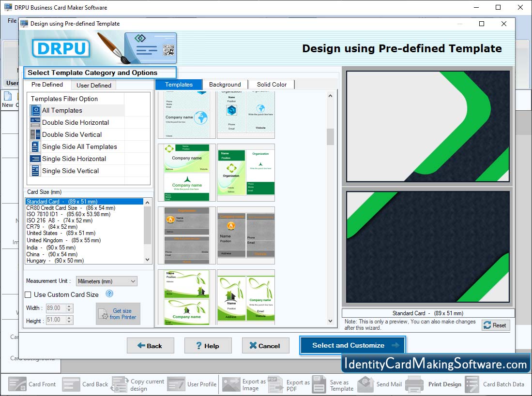Image resolution: width=532 pixels, height=396 pixels.
Task: Choose green wave horizontal template thumbnail
Action: click(x=186, y=173)
